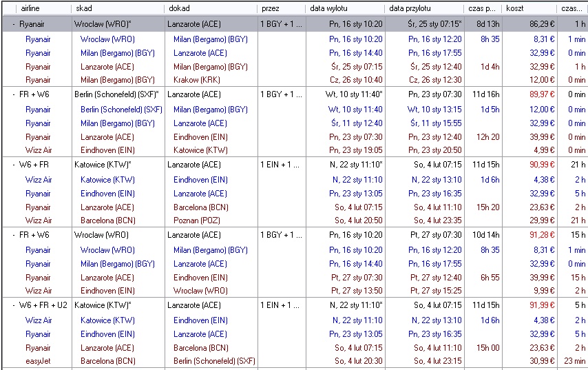Sort by data wylotu column header

click(x=345, y=8)
